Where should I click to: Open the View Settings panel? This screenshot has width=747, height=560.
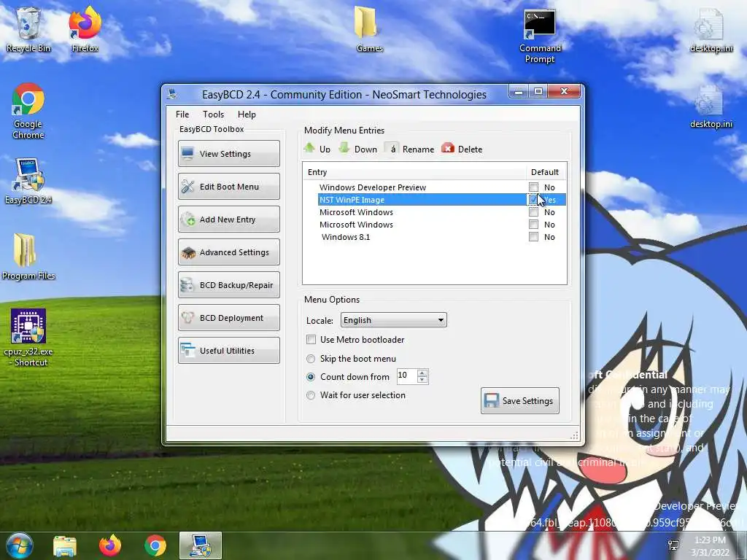(x=228, y=153)
